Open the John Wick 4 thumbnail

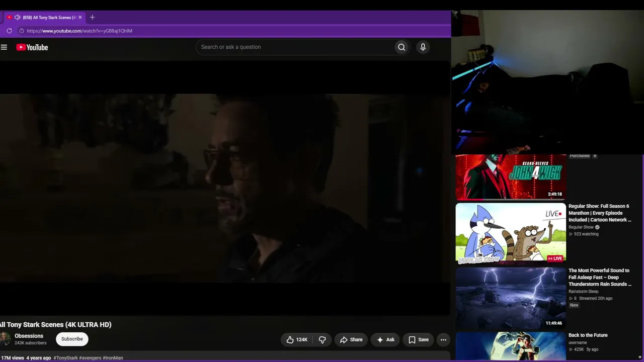click(511, 177)
